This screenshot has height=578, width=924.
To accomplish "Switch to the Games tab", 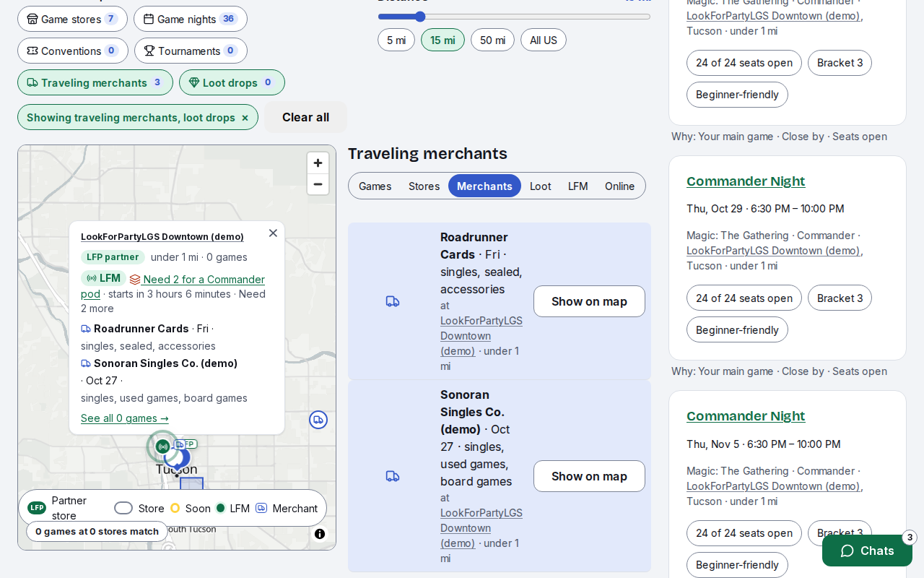I will point(375,186).
